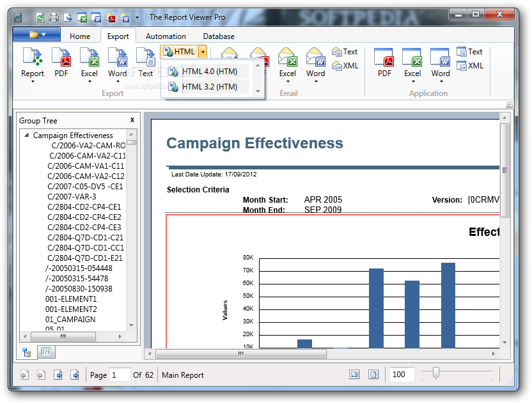This screenshot has height=404, width=532.
Task: Select C/2007-VAR-3 in group tree
Action: (x=72, y=196)
